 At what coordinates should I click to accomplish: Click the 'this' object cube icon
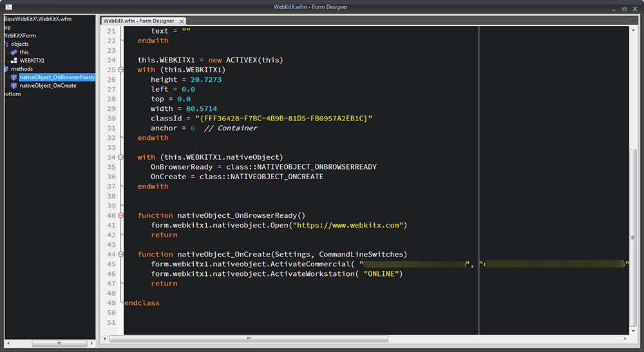pyautogui.click(x=14, y=52)
